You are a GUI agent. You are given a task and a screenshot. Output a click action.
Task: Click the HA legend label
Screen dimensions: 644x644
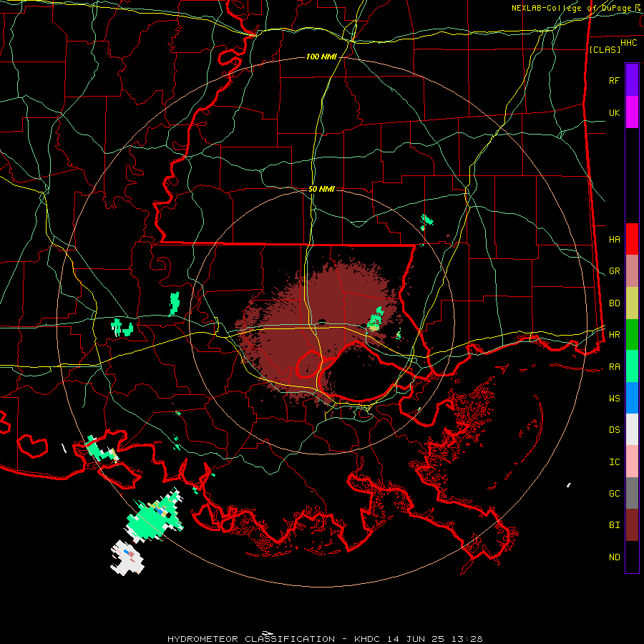tap(614, 239)
